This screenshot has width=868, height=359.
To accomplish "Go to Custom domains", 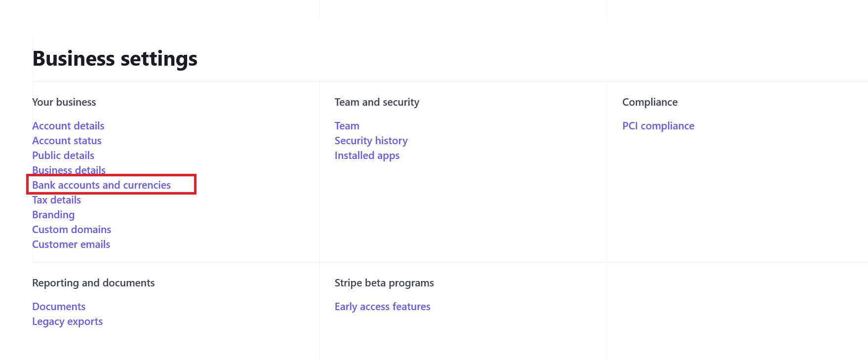I will (x=72, y=230).
